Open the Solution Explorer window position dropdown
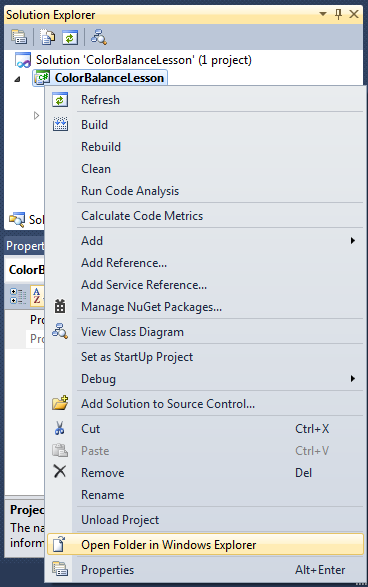 pyautogui.click(x=323, y=14)
